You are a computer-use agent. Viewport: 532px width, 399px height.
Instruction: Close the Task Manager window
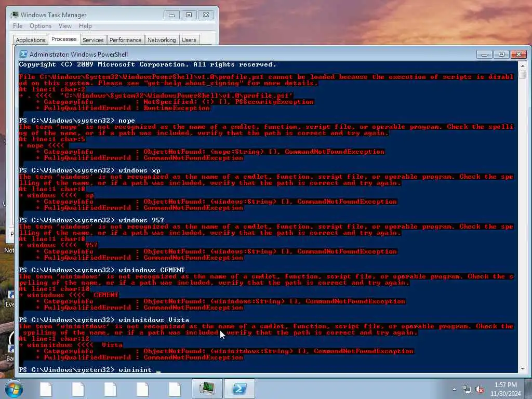click(206, 15)
